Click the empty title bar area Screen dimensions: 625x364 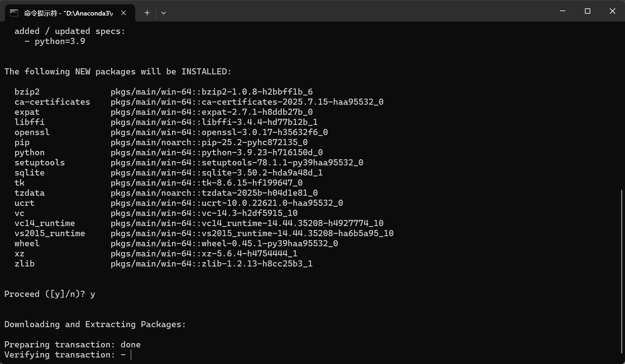[x=361, y=11]
